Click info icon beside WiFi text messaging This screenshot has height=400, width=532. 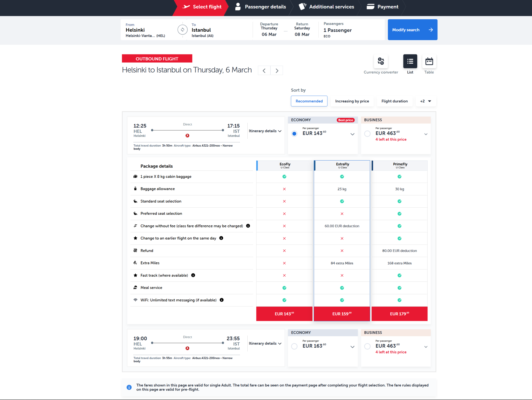pos(222,300)
